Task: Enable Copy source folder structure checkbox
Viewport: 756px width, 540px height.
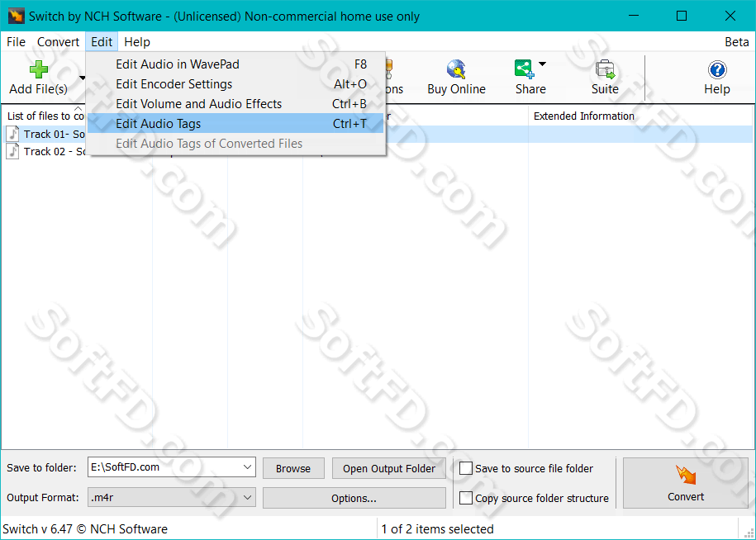Action: pyautogui.click(x=466, y=498)
